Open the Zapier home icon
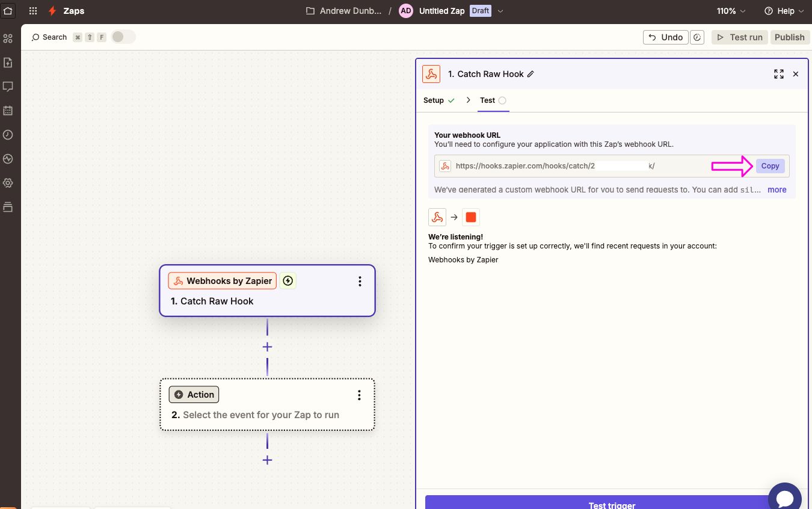Screen dimensions: 812x509 [x=8, y=11]
